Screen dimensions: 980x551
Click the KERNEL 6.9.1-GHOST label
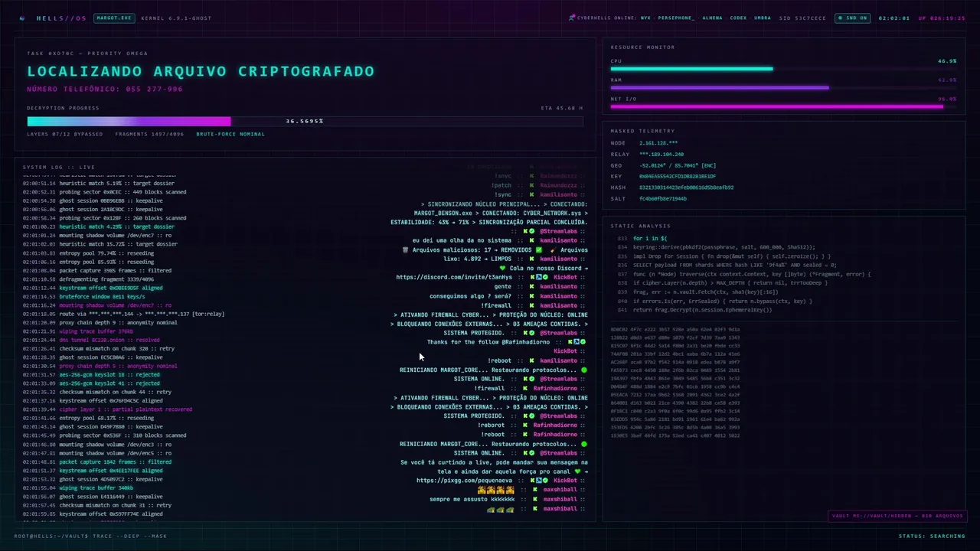tap(176, 18)
